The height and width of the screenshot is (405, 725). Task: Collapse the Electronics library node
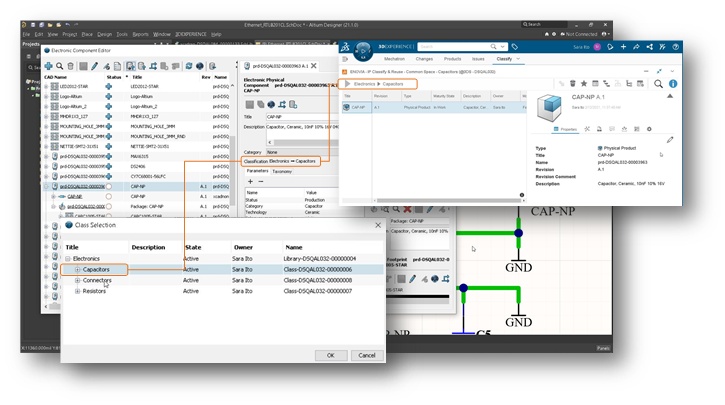pos(68,259)
